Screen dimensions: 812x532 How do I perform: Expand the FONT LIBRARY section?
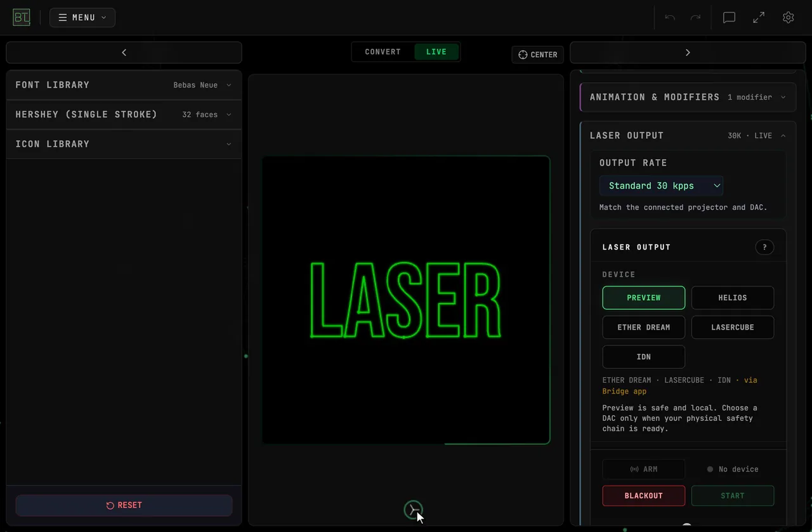(x=124, y=85)
